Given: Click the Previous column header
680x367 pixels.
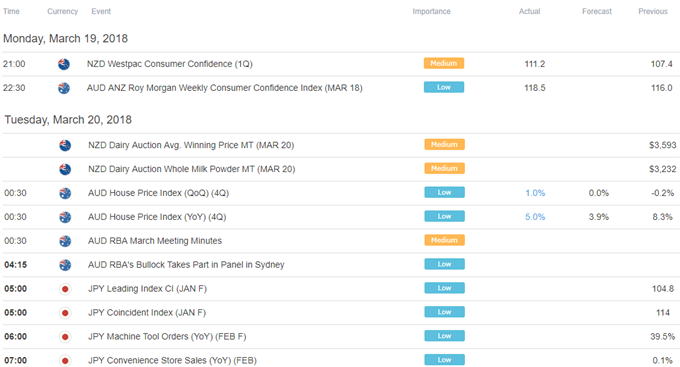Looking at the screenshot, I should (x=653, y=11).
